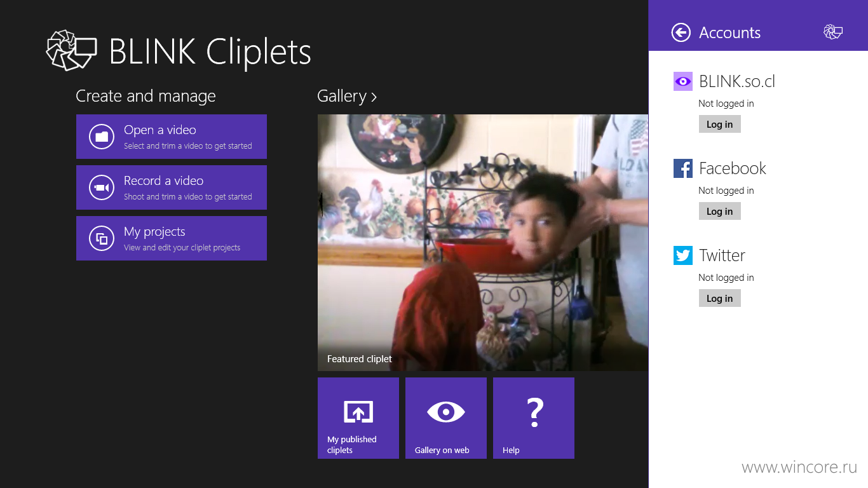The width and height of the screenshot is (868, 488).
Task: Click 'Not logged in' under Facebook
Action: pos(726,191)
